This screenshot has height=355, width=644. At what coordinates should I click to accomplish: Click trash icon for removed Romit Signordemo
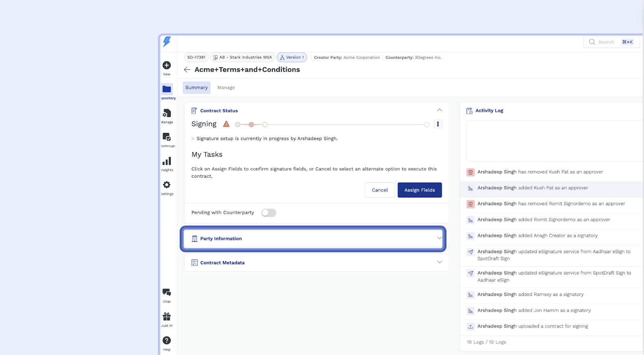(x=471, y=204)
